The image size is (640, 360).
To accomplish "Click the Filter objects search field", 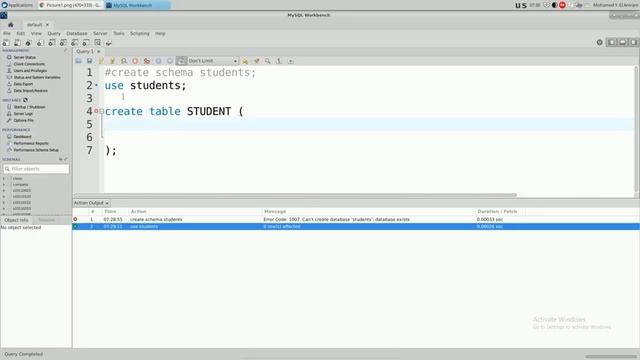I will click(36, 169).
